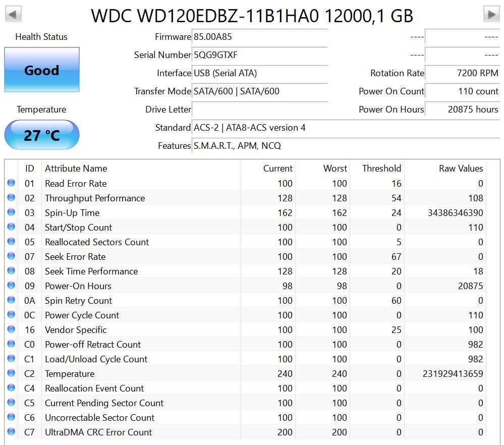Click the status dot for Power-off Retract Count
The height and width of the screenshot is (445, 504).
coord(11,344)
